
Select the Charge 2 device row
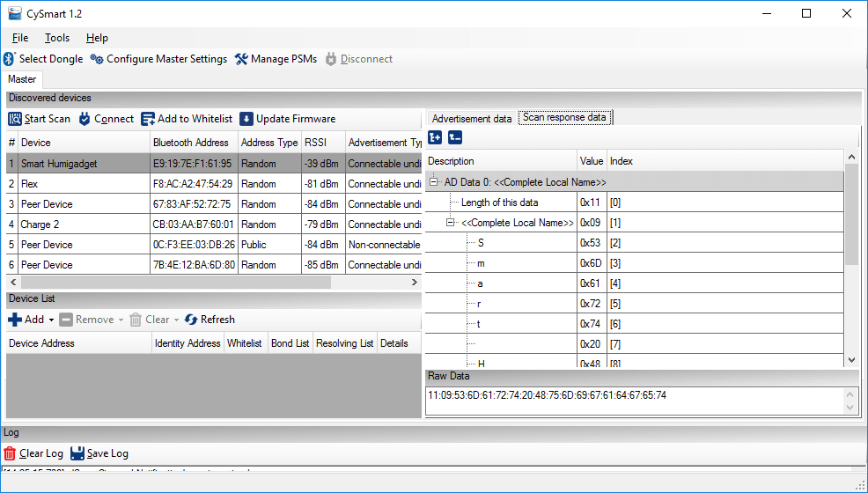pyautogui.click(x=214, y=224)
